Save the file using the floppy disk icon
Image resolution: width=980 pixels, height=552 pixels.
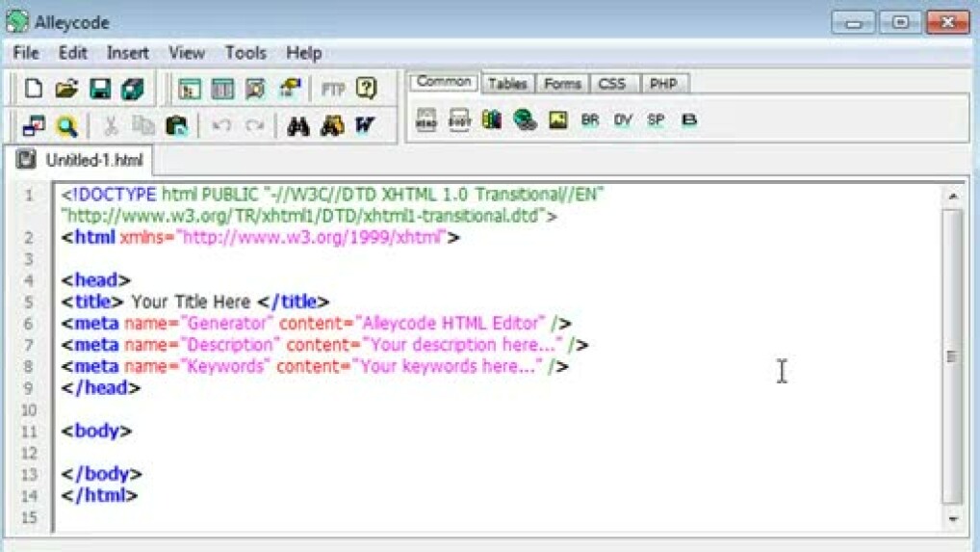click(99, 89)
